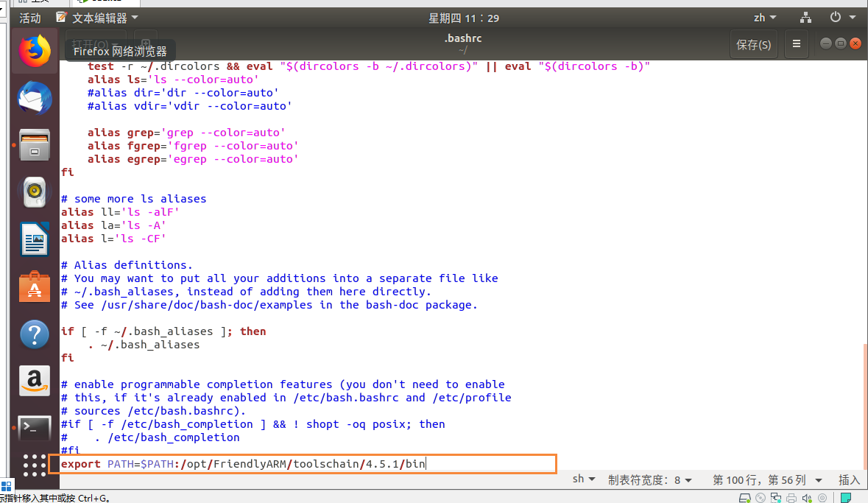
Task: Click the alias grep='grep --color=auto' line
Action: point(186,133)
